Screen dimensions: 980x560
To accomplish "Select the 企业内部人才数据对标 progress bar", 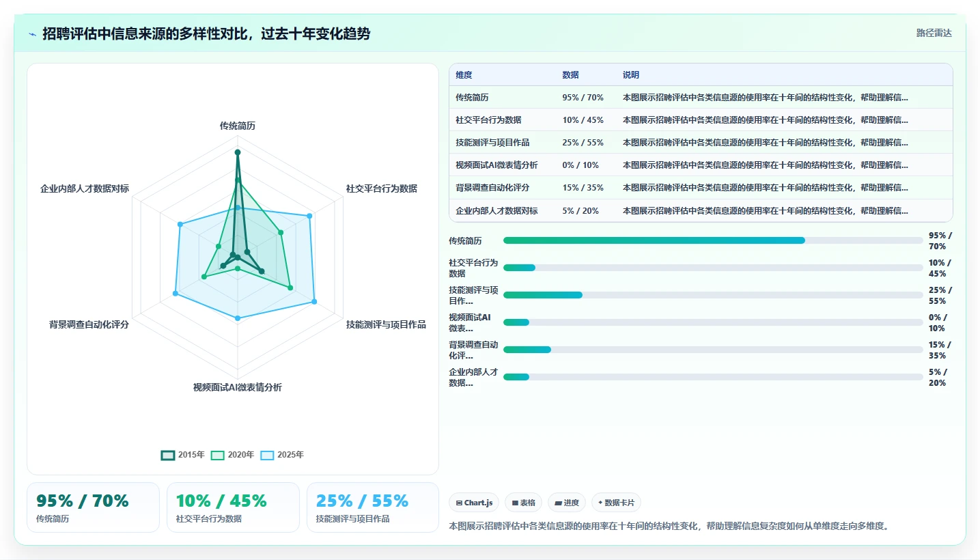I will (x=713, y=377).
